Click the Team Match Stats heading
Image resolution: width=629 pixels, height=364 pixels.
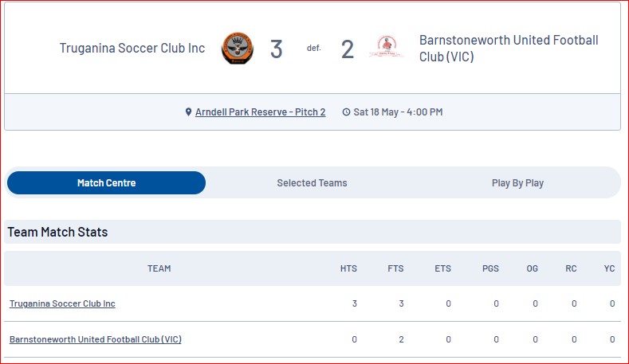57,232
